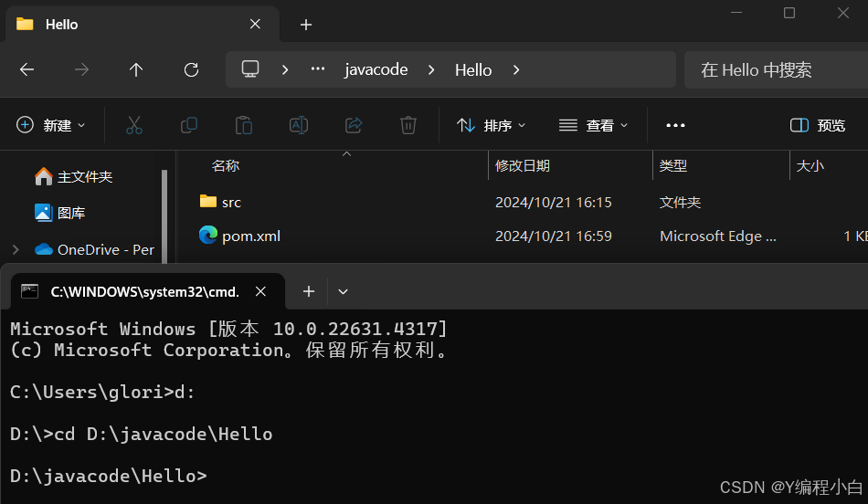Screen dimensions: 868x504
Task: Close the Hello Explorer tab
Action: tap(255, 25)
